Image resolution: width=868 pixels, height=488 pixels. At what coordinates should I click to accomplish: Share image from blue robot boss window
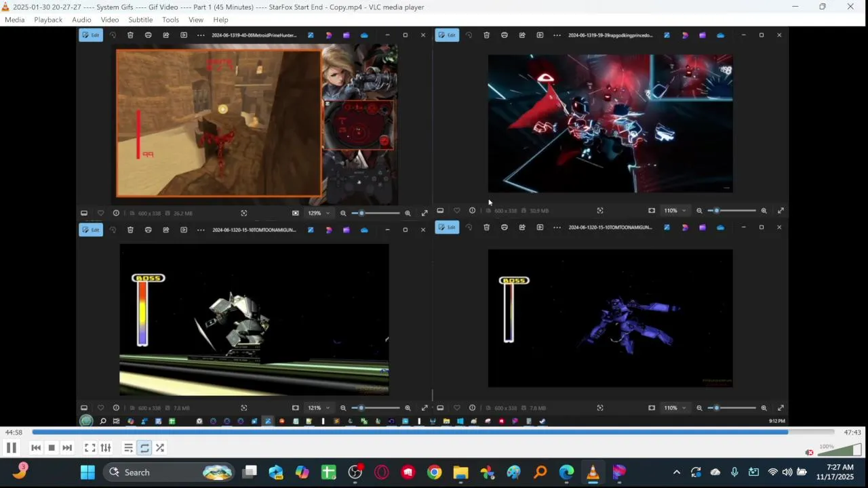click(x=521, y=227)
